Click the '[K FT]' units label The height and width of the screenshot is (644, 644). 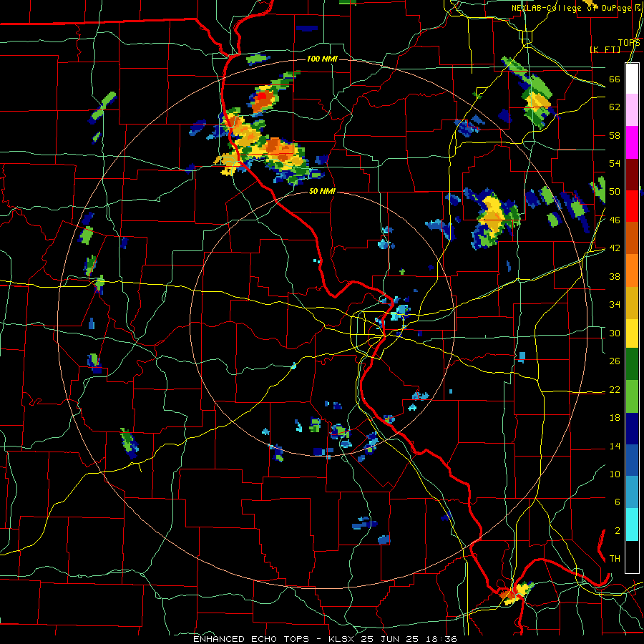(605, 49)
